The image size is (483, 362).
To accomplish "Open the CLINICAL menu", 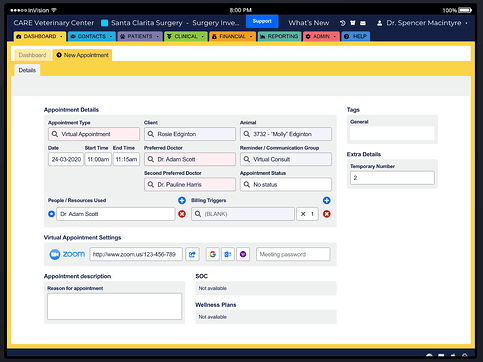I will 186,36.
